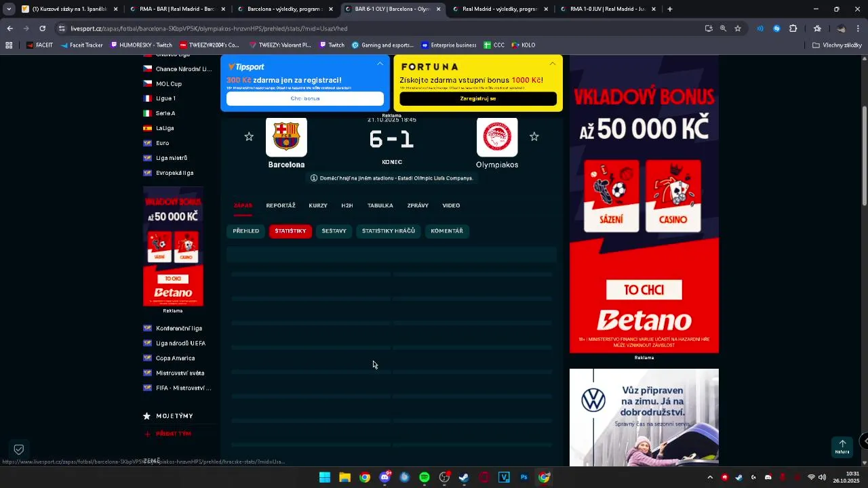Reload the page with the refresh icon
Image resolution: width=868 pixels, height=488 pixels.
click(42, 28)
